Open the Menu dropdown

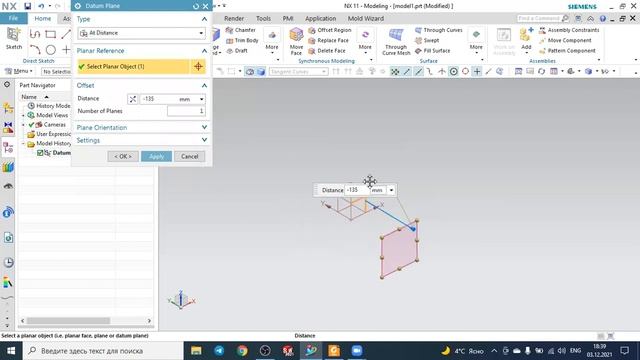click(x=18, y=71)
